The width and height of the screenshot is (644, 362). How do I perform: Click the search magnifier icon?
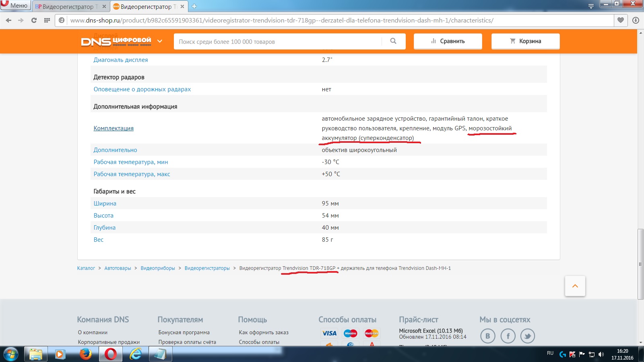click(x=393, y=41)
